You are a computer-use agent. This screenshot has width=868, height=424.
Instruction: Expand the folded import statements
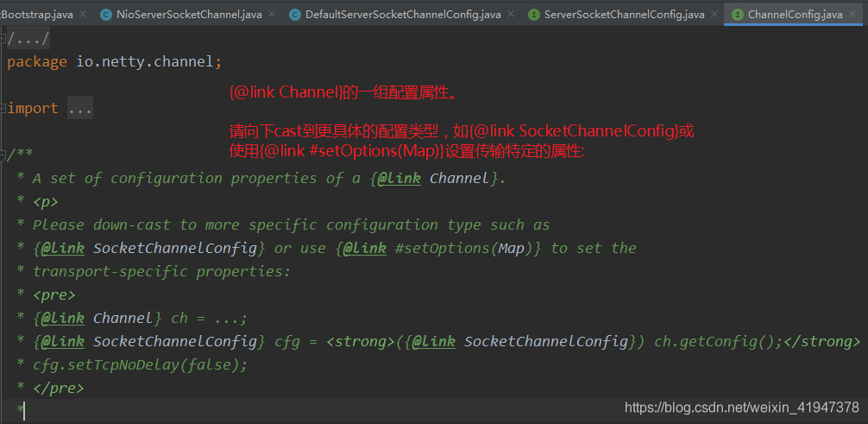[x=3, y=108]
